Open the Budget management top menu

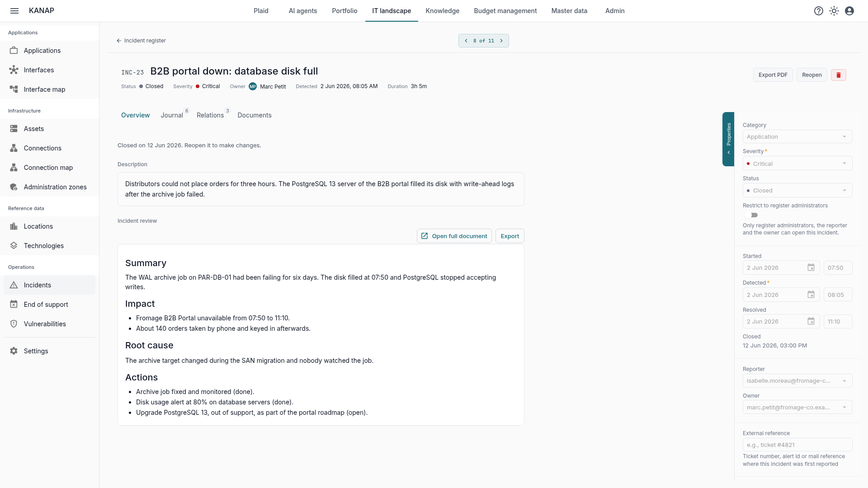[x=505, y=11]
